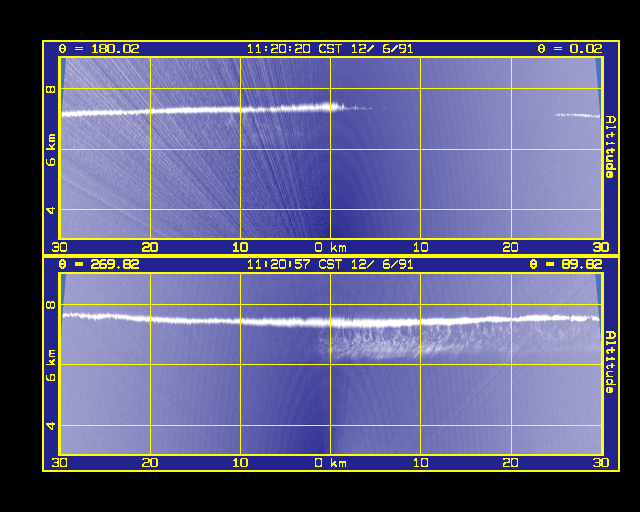Click bottom panel's 30 label on 269.82 side

tap(60, 463)
